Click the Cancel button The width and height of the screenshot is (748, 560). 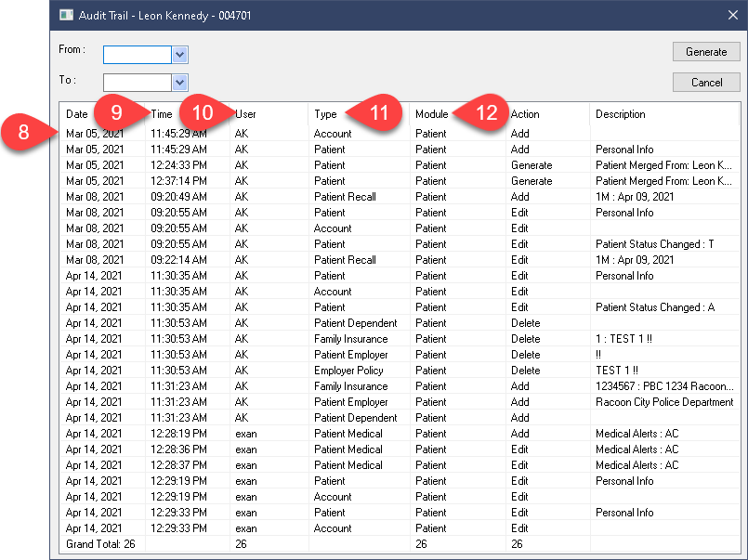tap(706, 83)
